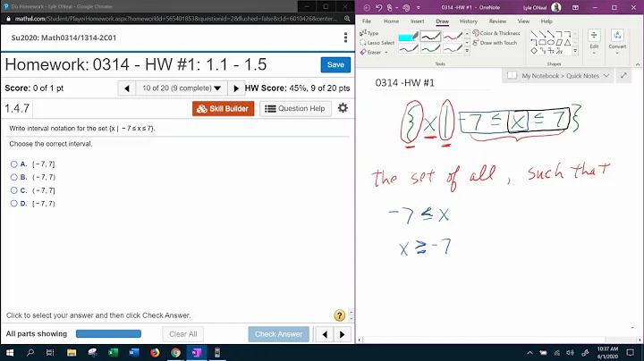Click the Chrome zoom magnifier icon
The image size is (644, 361).
point(347,19)
